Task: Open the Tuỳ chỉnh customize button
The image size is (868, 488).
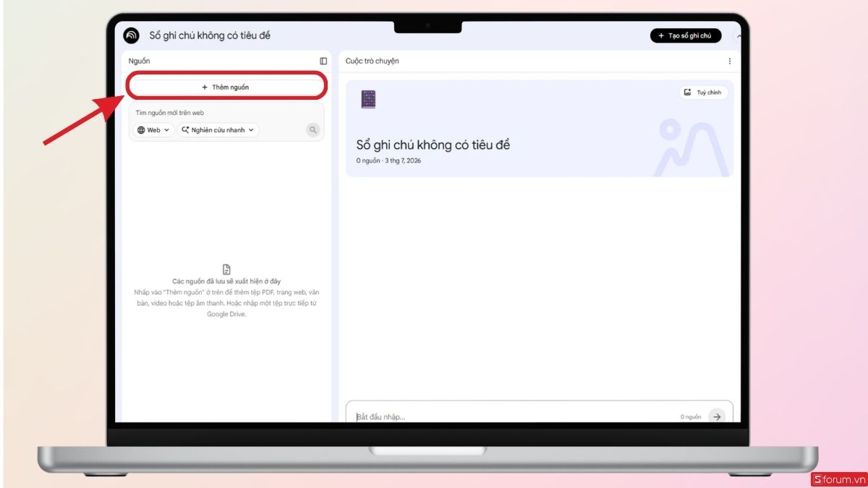Action: [704, 93]
